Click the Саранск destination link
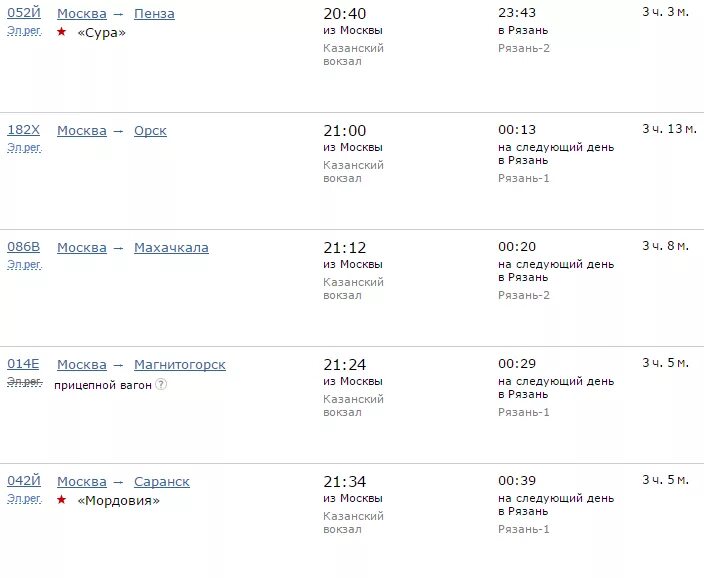This screenshot has height=578, width=704. [x=162, y=481]
